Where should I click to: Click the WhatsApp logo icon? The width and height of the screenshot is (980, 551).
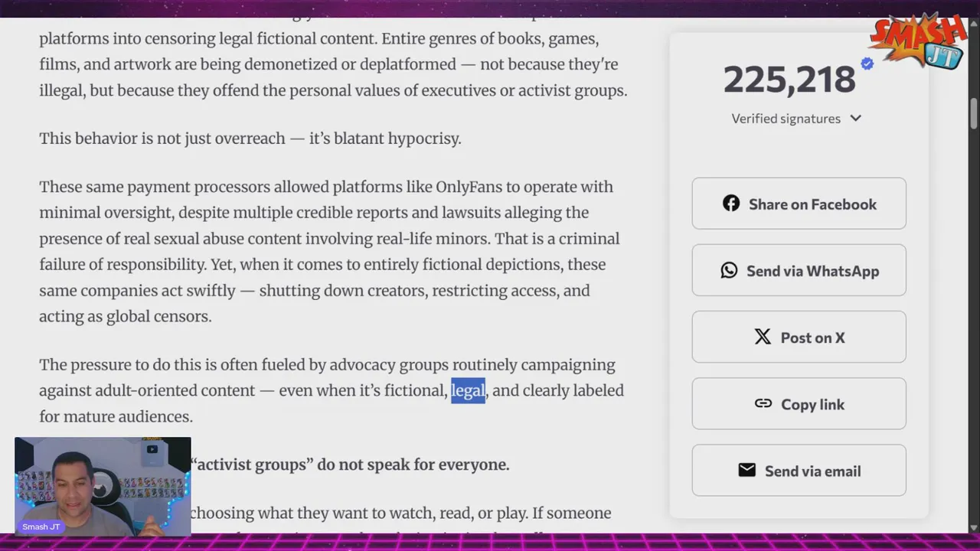729,270
